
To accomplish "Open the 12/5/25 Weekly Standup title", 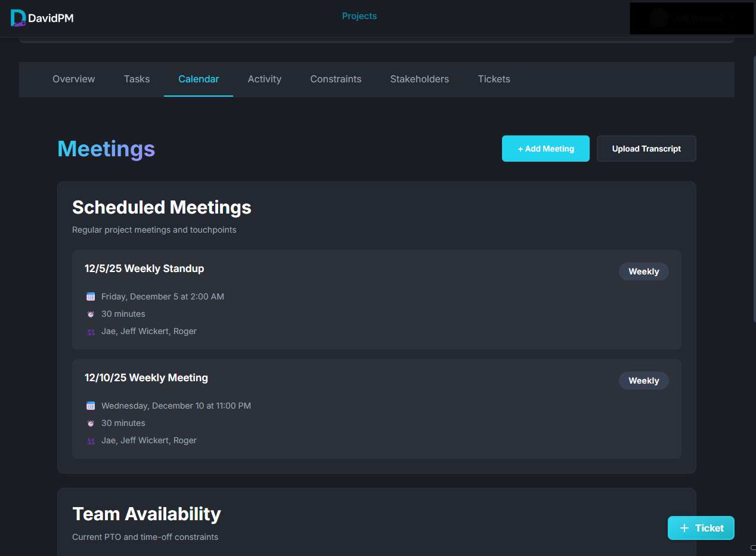I will point(144,268).
